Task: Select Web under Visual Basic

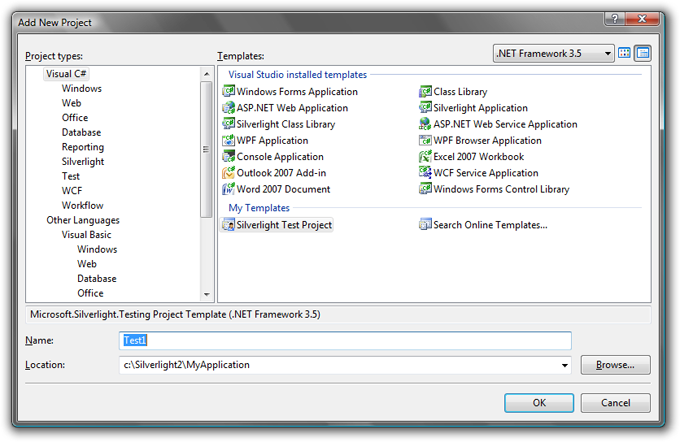Action: click(87, 264)
